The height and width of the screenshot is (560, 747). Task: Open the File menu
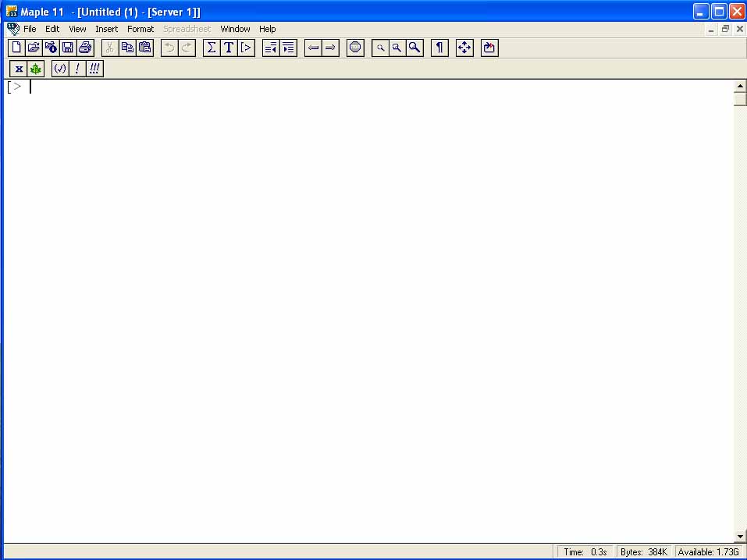click(30, 29)
